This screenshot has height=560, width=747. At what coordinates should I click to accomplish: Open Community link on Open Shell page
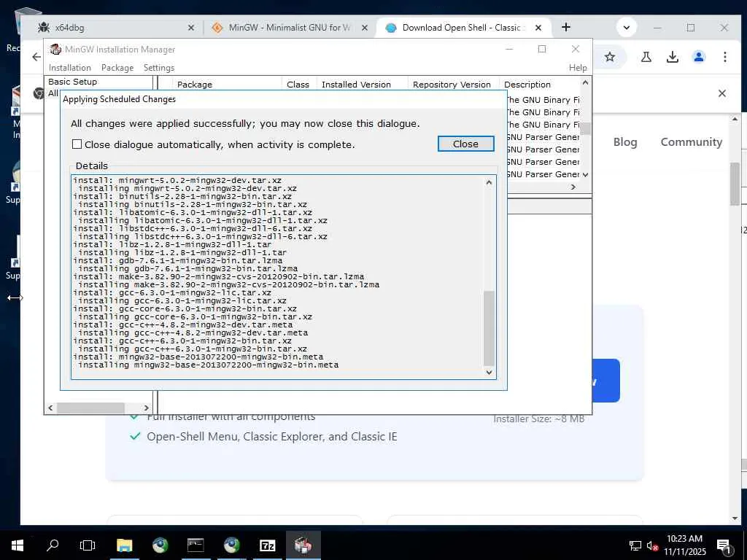pyautogui.click(x=692, y=142)
